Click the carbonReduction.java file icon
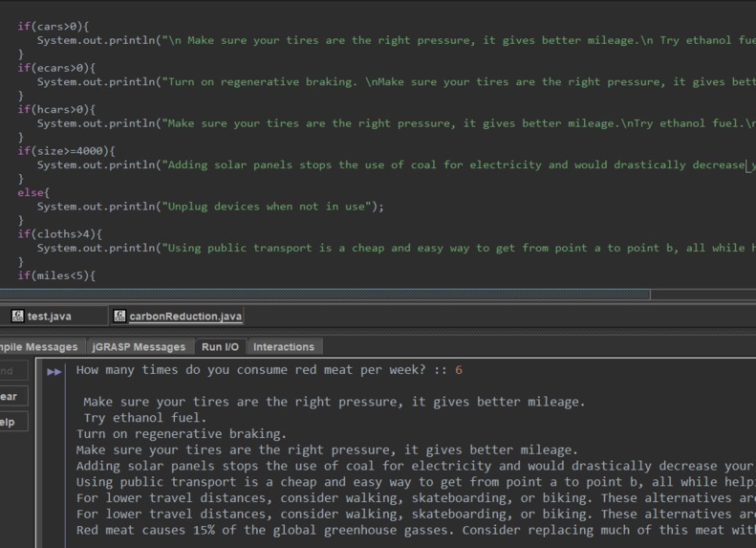The width and height of the screenshot is (756, 548). 119,316
